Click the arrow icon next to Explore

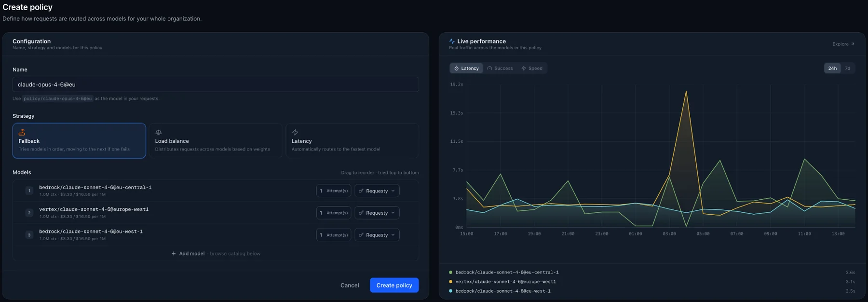tap(853, 44)
